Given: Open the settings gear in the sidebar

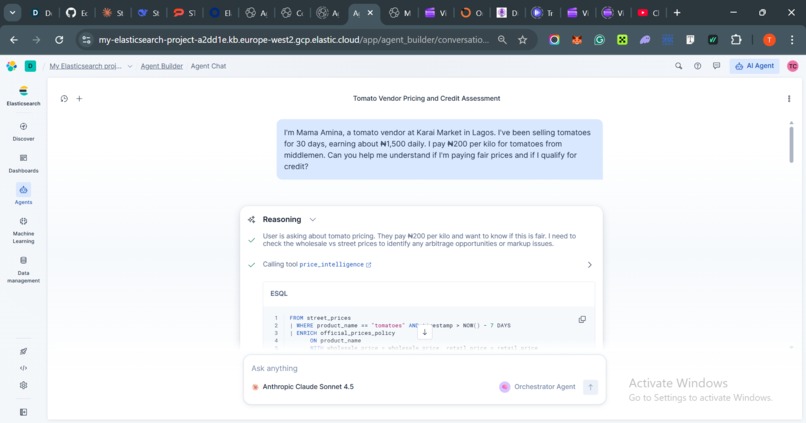Looking at the screenshot, I should point(23,385).
